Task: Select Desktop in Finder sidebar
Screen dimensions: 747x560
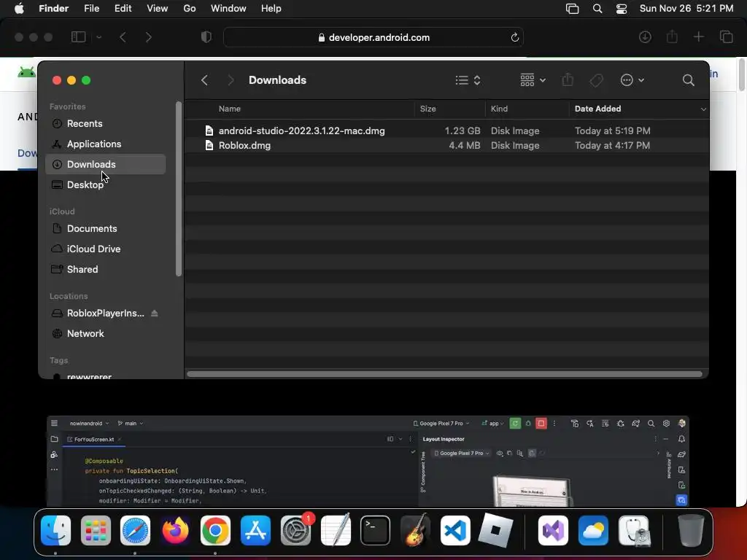Action: click(x=106, y=184)
